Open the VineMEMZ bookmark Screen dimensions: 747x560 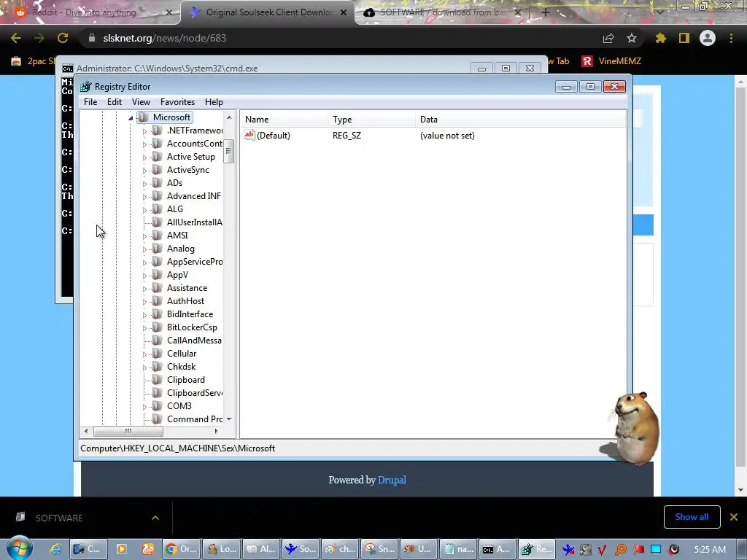tap(612, 61)
